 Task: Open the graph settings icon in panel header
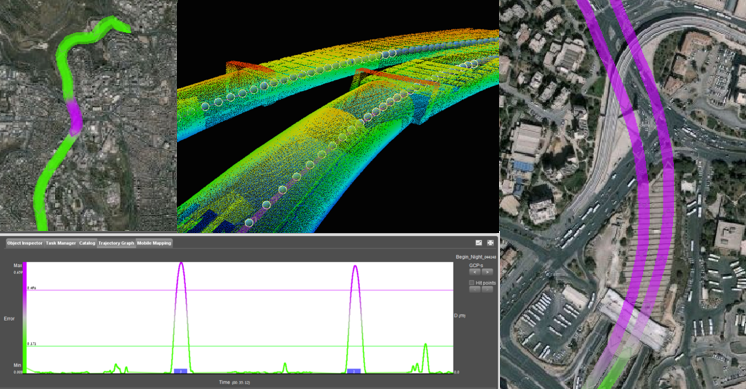coord(479,243)
